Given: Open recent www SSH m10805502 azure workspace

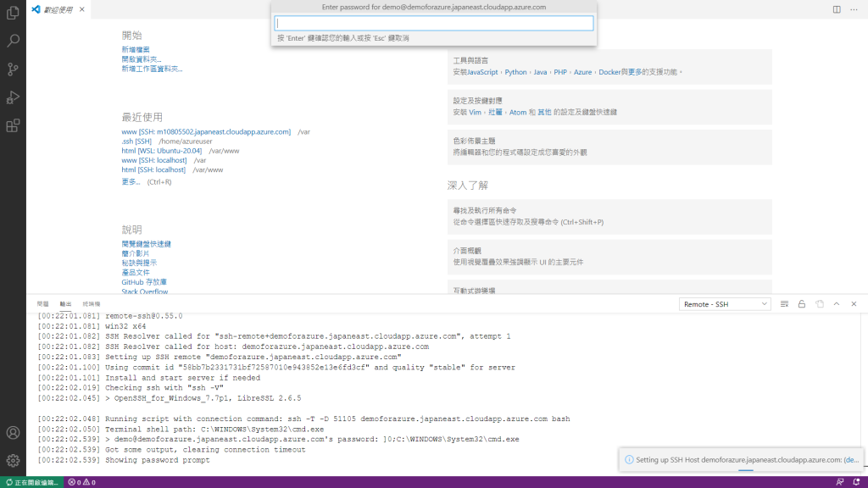Looking at the screenshot, I should coord(206,131).
